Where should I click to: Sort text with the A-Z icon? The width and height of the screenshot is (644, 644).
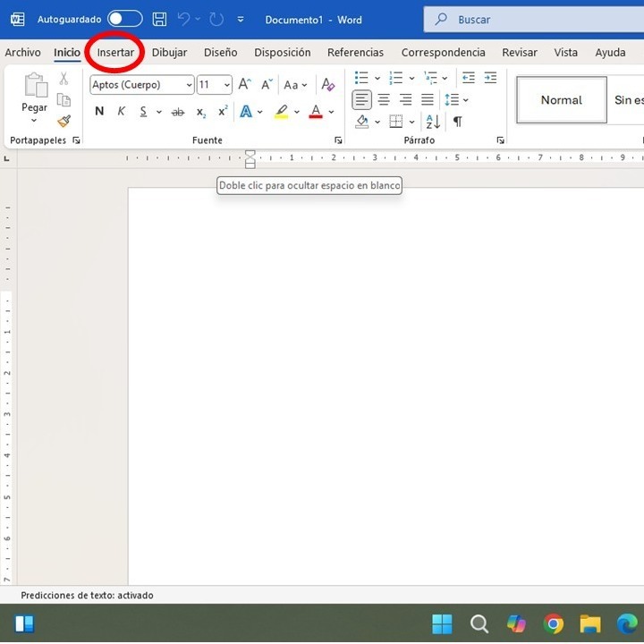pos(433,122)
